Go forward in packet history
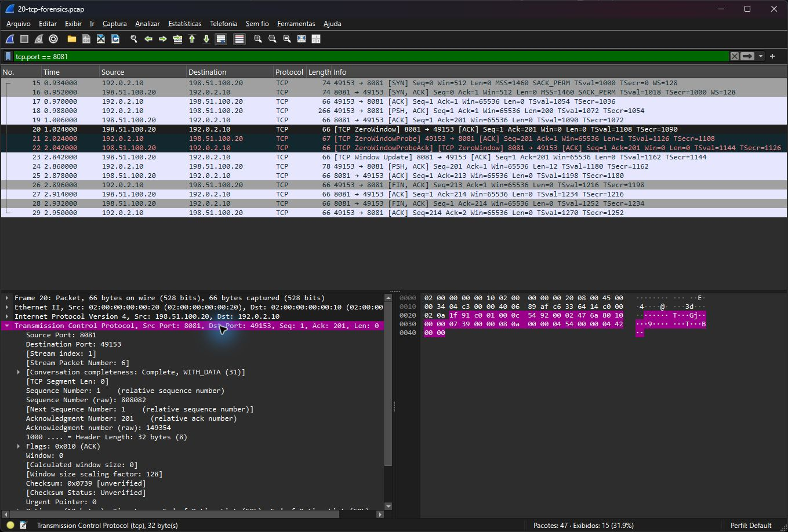788x532 pixels. click(x=163, y=39)
